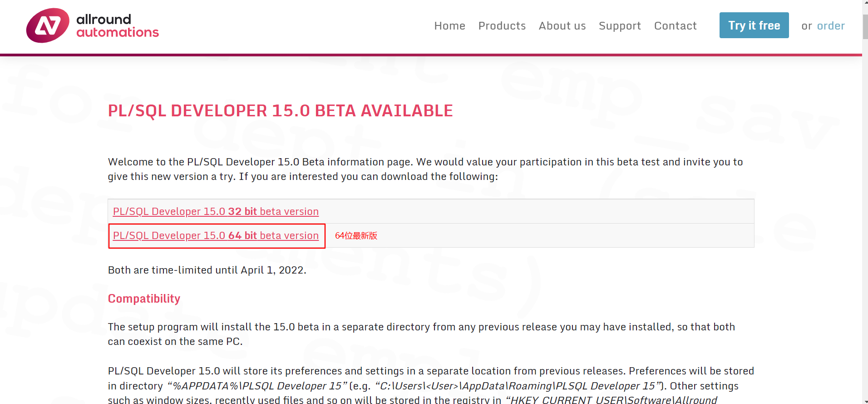
Task: Click the Allround Automations logo icon
Action: [48, 25]
